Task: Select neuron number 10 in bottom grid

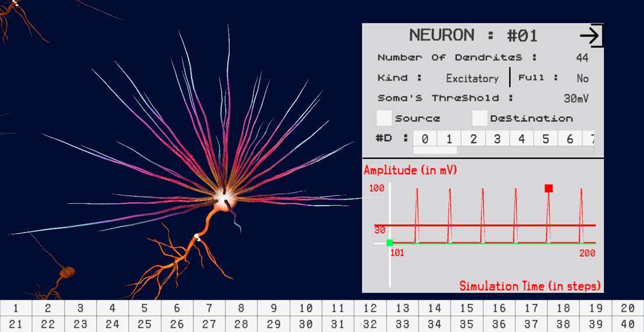Action: (x=305, y=308)
